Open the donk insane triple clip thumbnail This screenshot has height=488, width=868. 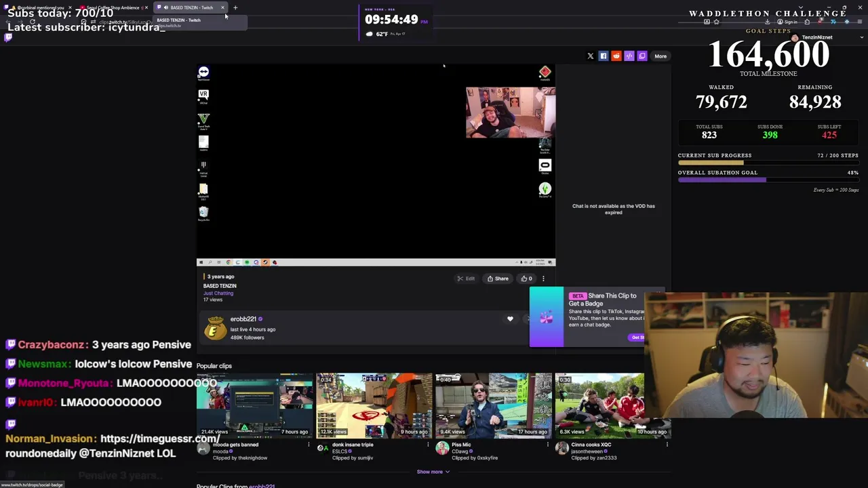pos(374,405)
